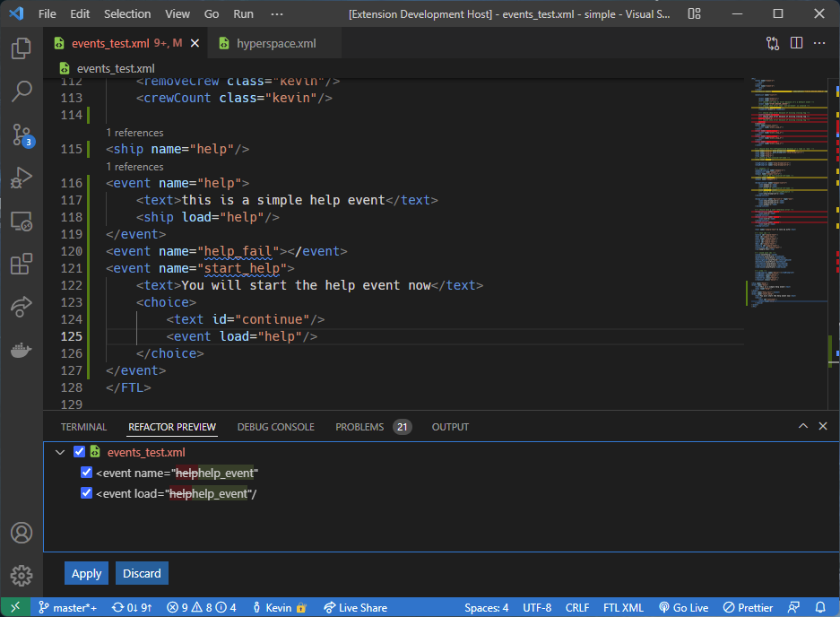This screenshot has height=617, width=840.
Task: Uncheck the events_test.xml file checkbox
Action: click(x=79, y=453)
